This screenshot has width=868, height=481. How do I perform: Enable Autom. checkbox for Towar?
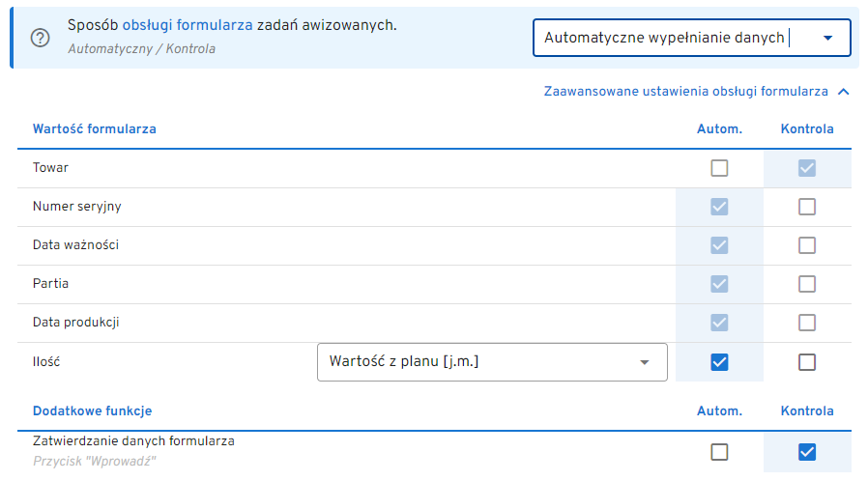tap(719, 168)
